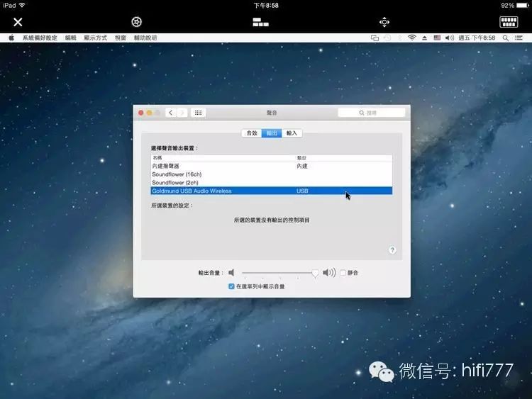
Task: Open the help question mark button
Action: pyautogui.click(x=392, y=250)
